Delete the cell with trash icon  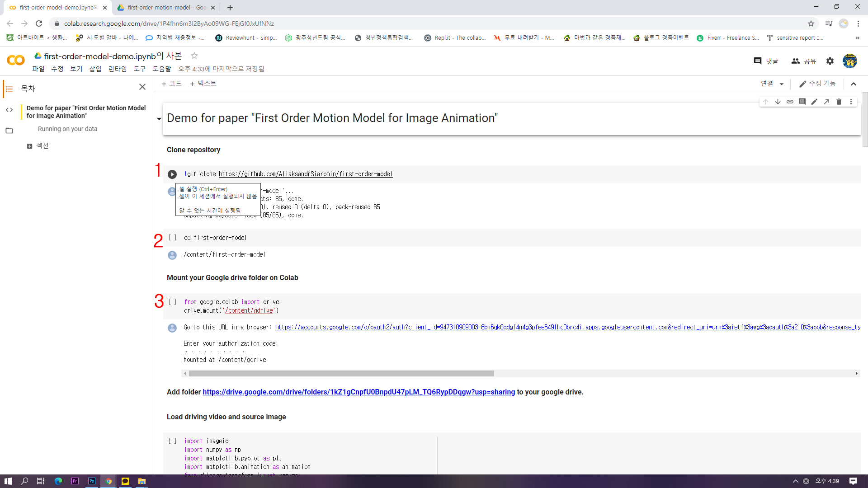pos(839,102)
